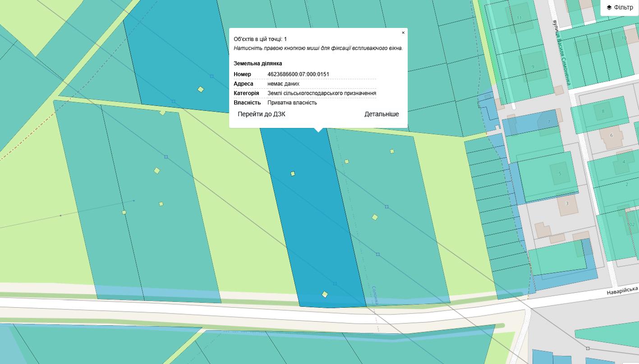The image size is (639, 364).
Task: Click building number 102 near the right edge
Action: [631, 224]
